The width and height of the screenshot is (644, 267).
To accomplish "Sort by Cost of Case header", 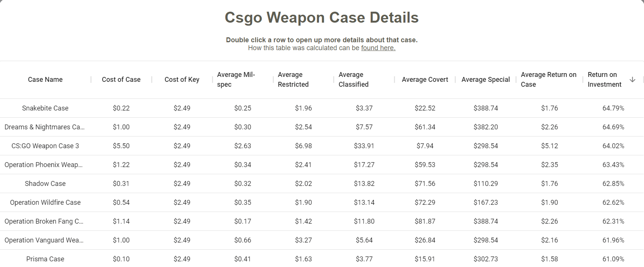I will pos(121,80).
